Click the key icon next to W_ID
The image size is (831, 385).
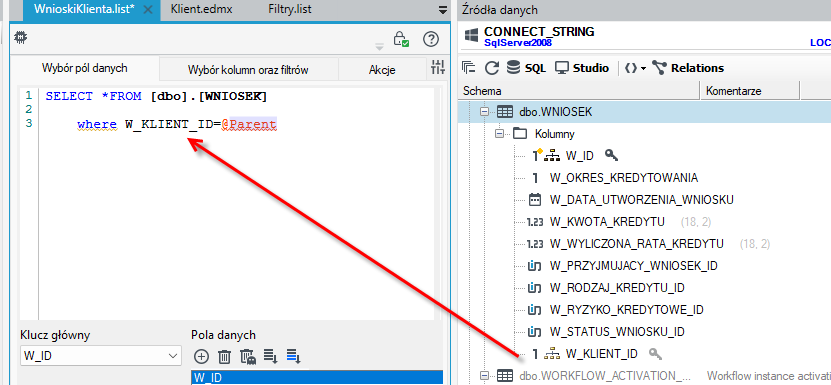(x=611, y=155)
